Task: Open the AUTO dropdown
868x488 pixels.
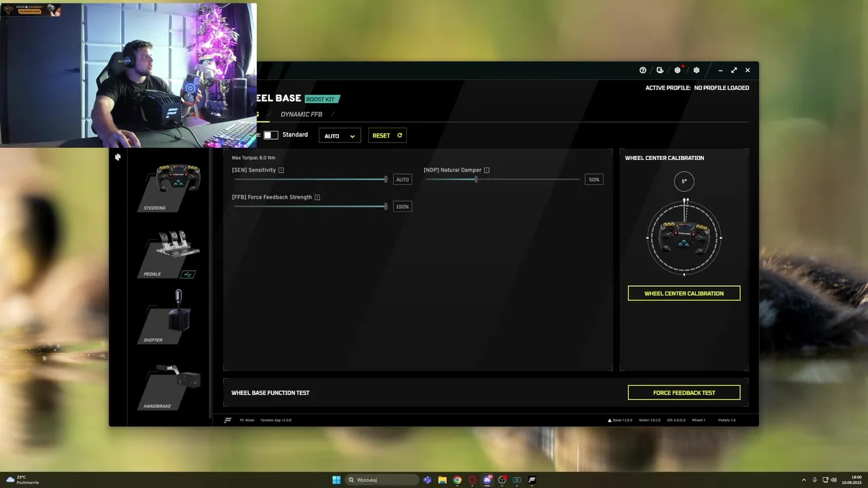Action: [x=340, y=136]
